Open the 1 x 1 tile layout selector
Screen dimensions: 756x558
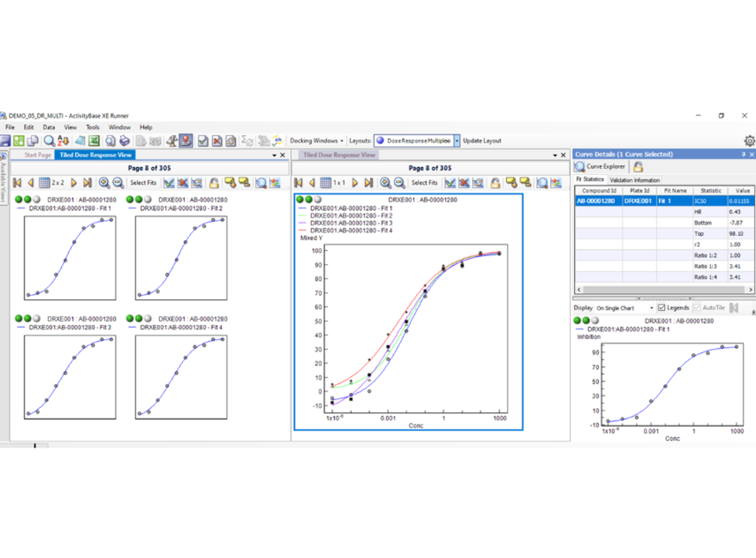pyautogui.click(x=333, y=183)
